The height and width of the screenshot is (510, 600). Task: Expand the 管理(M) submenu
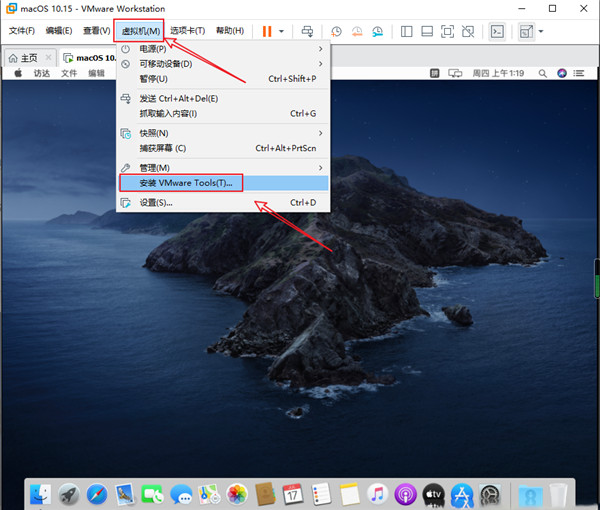223,168
